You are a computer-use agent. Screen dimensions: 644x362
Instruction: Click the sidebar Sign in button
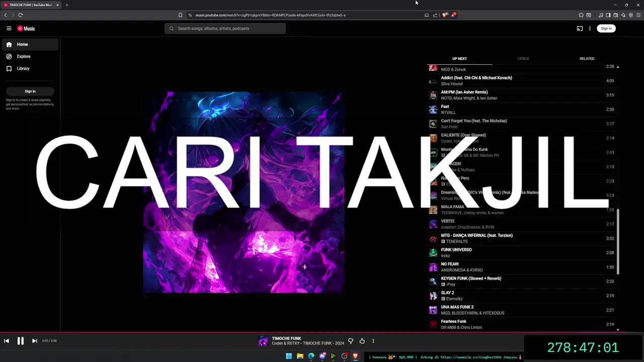tap(30, 91)
